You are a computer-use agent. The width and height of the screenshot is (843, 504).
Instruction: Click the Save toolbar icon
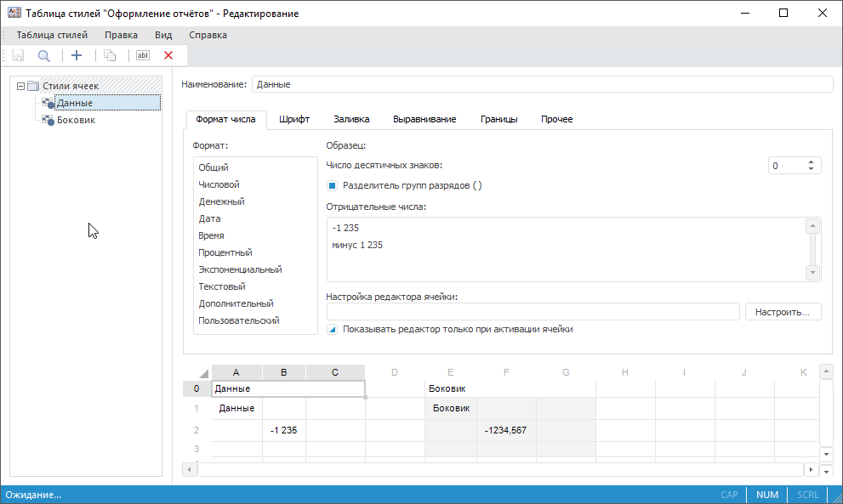[18, 55]
